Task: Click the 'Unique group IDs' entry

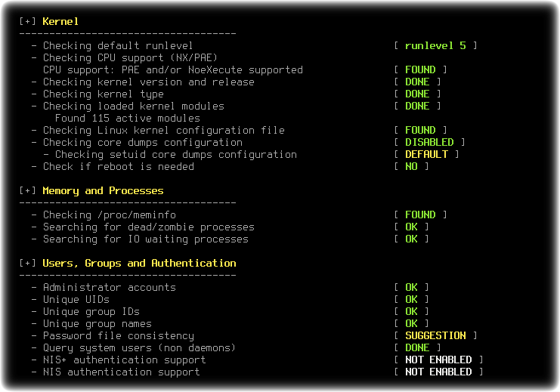Action: click(85, 312)
